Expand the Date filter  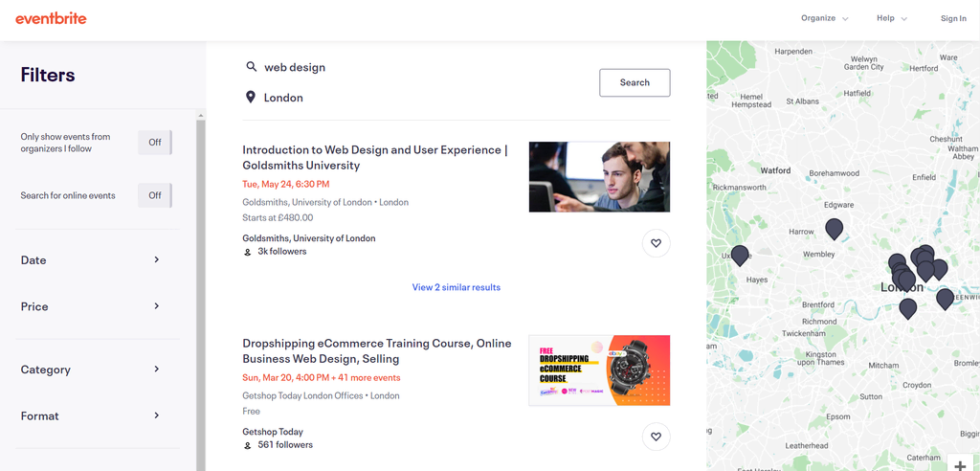pyautogui.click(x=91, y=260)
